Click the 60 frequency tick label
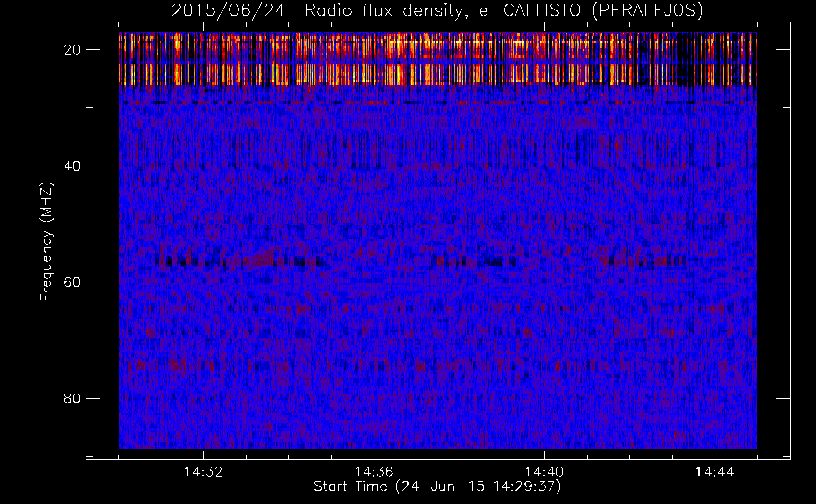 pyautogui.click(x=72, y=282)
